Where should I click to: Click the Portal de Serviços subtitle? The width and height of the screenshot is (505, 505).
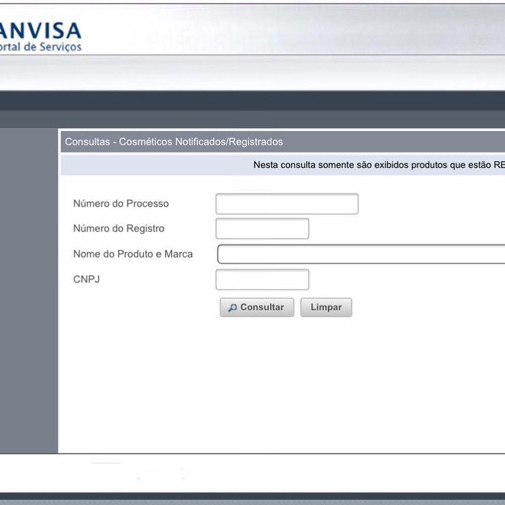(x=40, y=47)
